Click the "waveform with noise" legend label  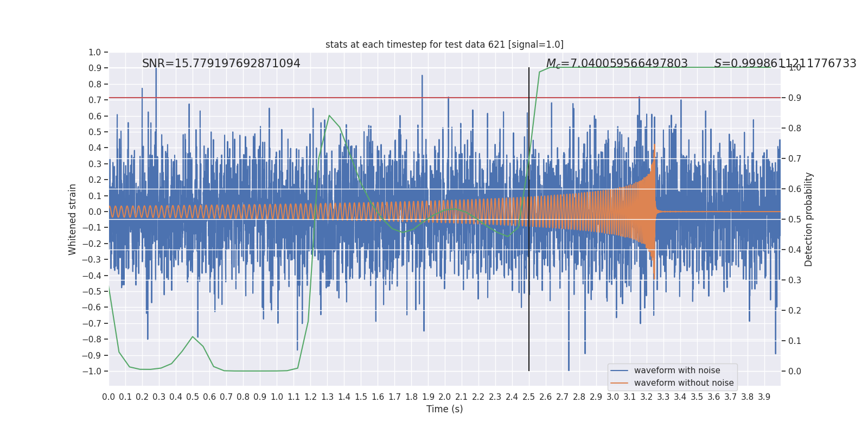coord(677,371)
